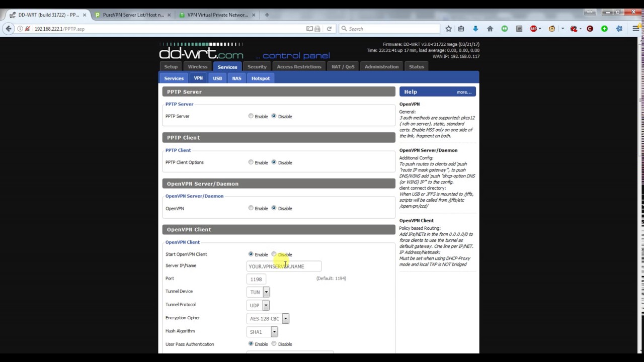Open the Setup main tab

tap(171, 66)
